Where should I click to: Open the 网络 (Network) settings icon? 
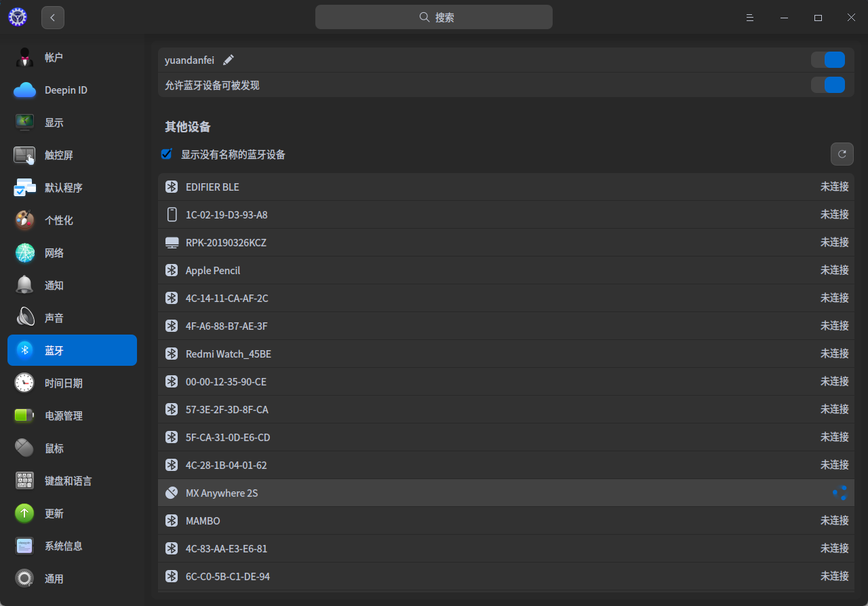[24, 252]
